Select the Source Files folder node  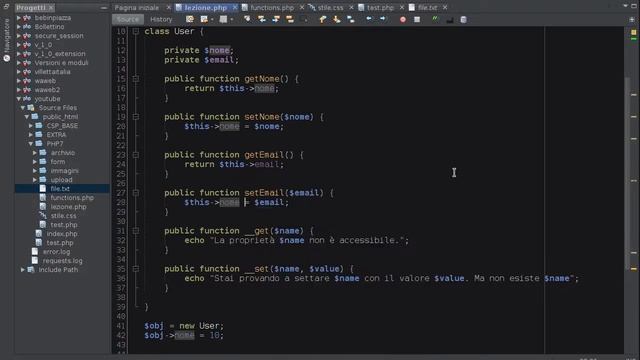58,107
